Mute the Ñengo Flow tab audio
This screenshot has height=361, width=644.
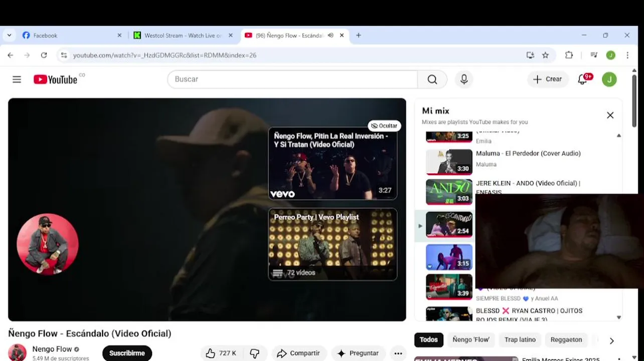point(331,36)
